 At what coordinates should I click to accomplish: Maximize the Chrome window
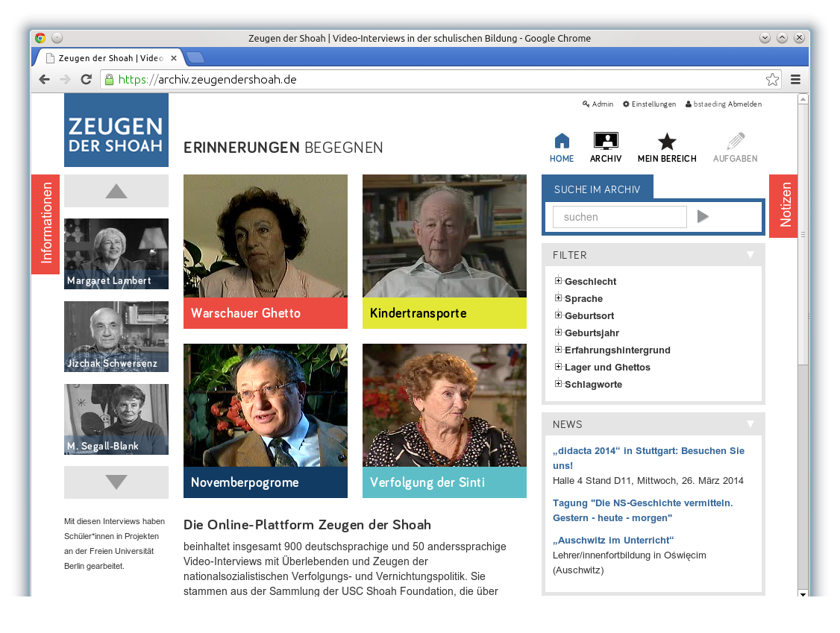click(782, 38)
